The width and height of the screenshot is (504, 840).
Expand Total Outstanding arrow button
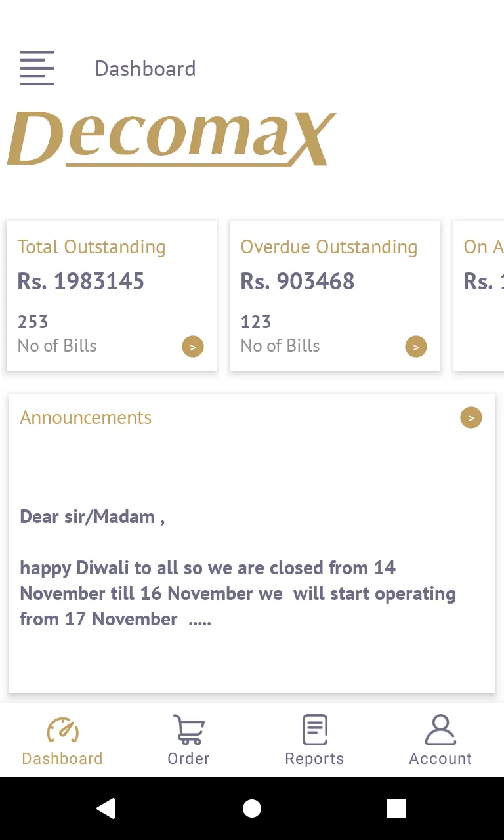[x=193, y=346]
